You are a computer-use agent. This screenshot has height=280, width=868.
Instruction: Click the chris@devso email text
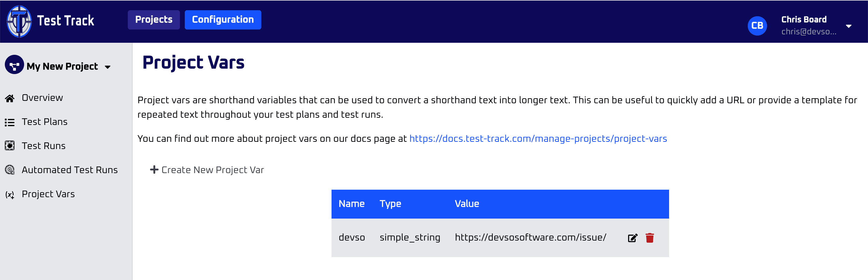(x=808, y=33)
